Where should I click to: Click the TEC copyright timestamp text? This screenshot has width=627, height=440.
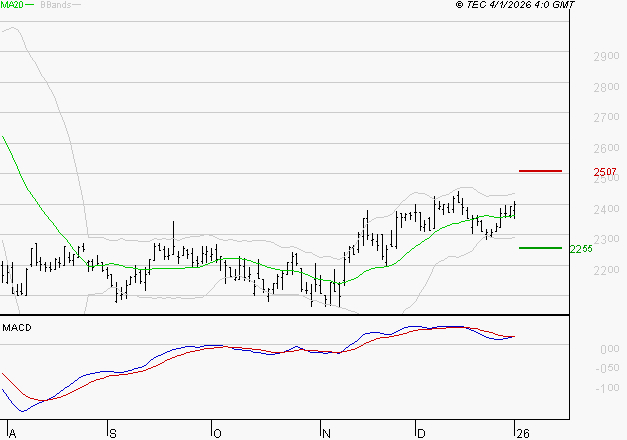pos(515,5)
